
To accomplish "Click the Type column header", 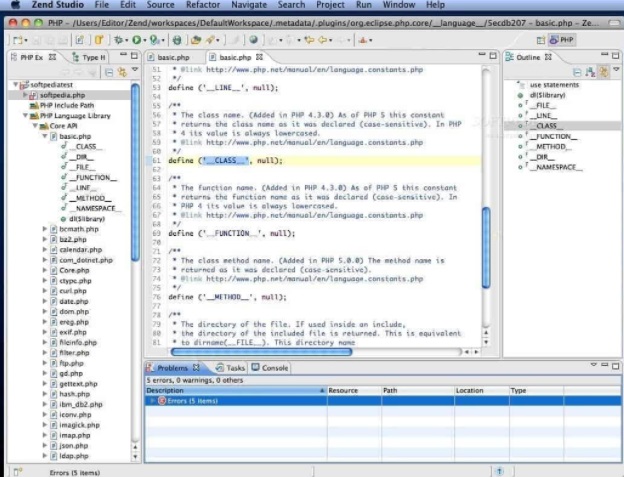I will pos(536,391).
